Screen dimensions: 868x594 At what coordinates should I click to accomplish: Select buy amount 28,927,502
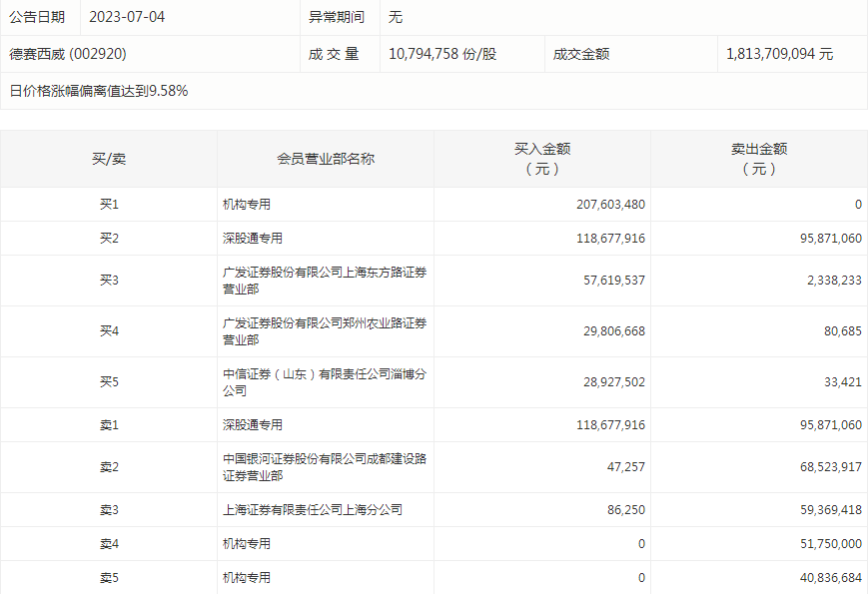point(614,381)
